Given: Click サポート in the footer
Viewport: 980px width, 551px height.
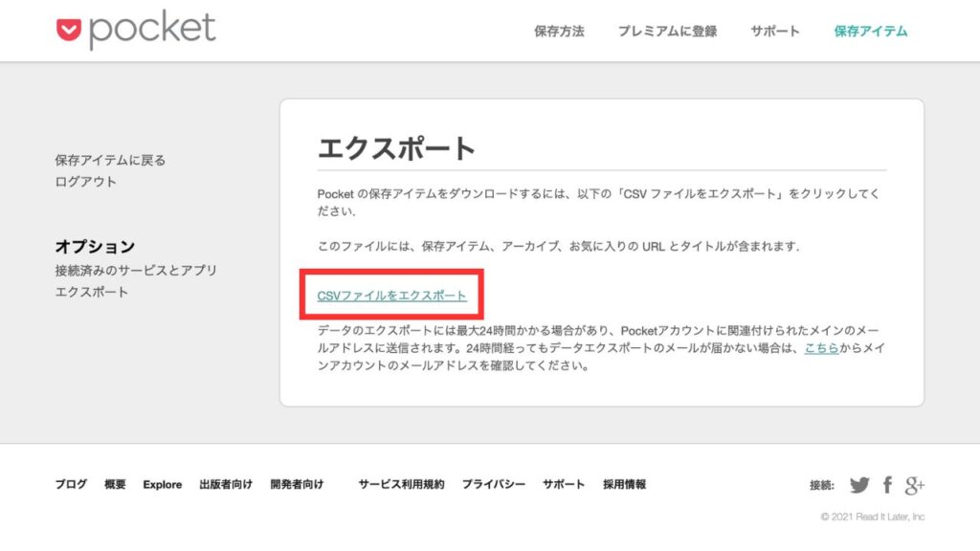Looking at the screenshot, I should tap(564, 484).
